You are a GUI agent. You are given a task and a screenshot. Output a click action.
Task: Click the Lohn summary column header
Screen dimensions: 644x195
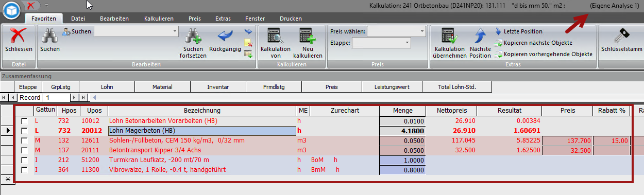(107, 87)
